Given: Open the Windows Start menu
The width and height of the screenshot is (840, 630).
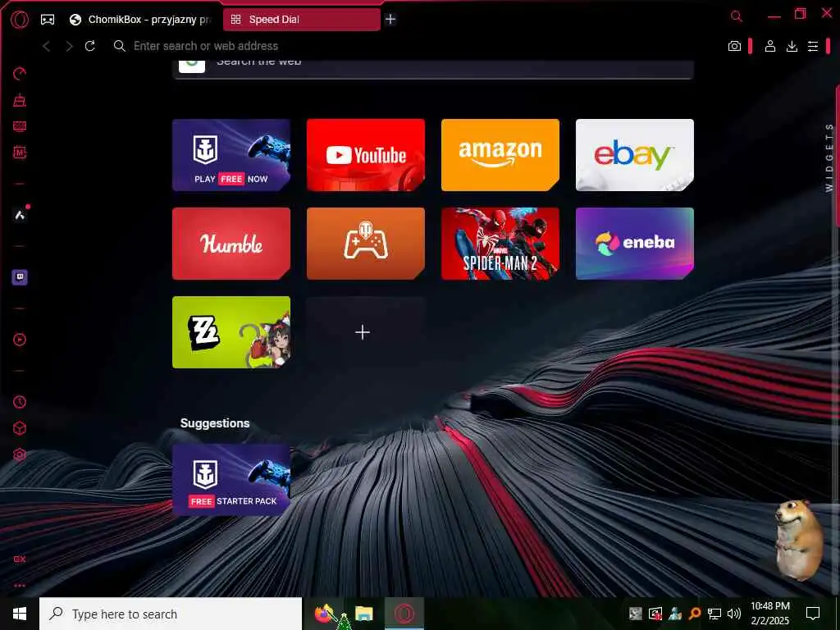Looking at the screenshot, I should [20, 614].
